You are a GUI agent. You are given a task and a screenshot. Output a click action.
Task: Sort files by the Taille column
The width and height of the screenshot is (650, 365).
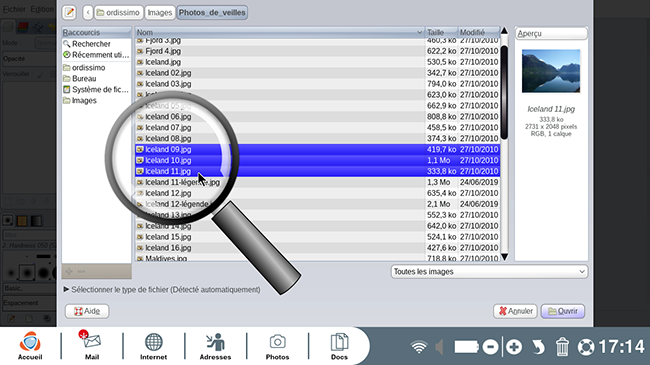pyautogui.click(x=441, y=32)
